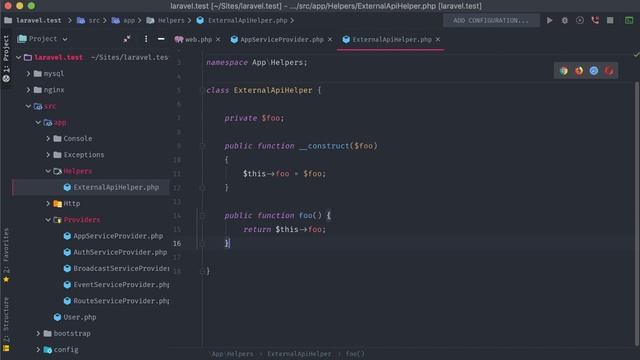Viewport: 640px width, 360px height.
Task: Hide the Project panel with minus icon
Action: coord(161,39)
